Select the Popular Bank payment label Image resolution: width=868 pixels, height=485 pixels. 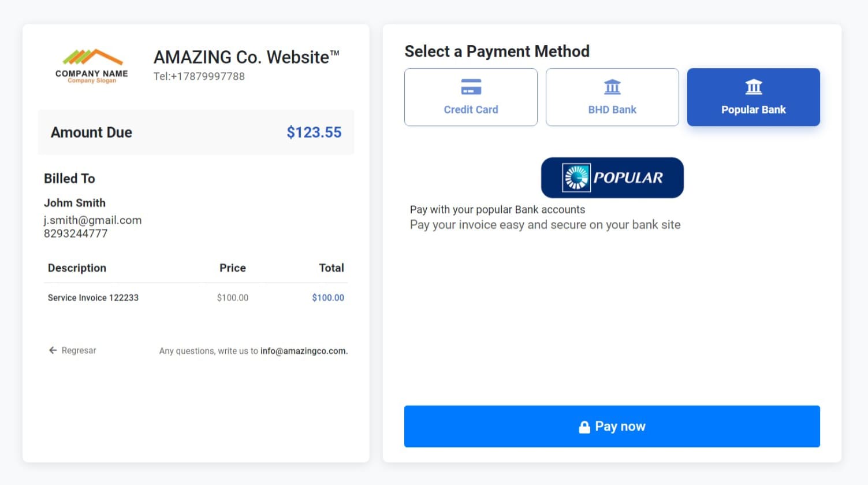pos(753,110)
